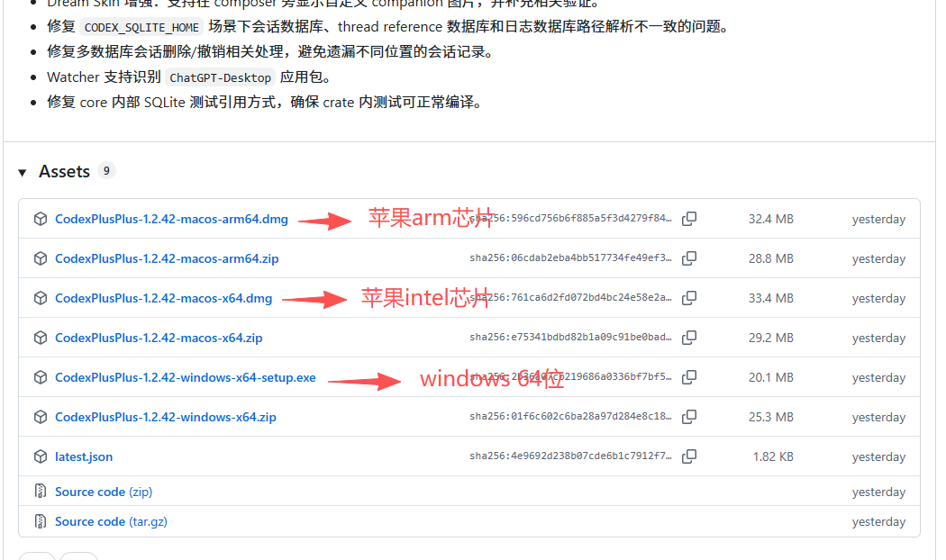
Task: Download Source code (zip)
Action: (104, 492)
